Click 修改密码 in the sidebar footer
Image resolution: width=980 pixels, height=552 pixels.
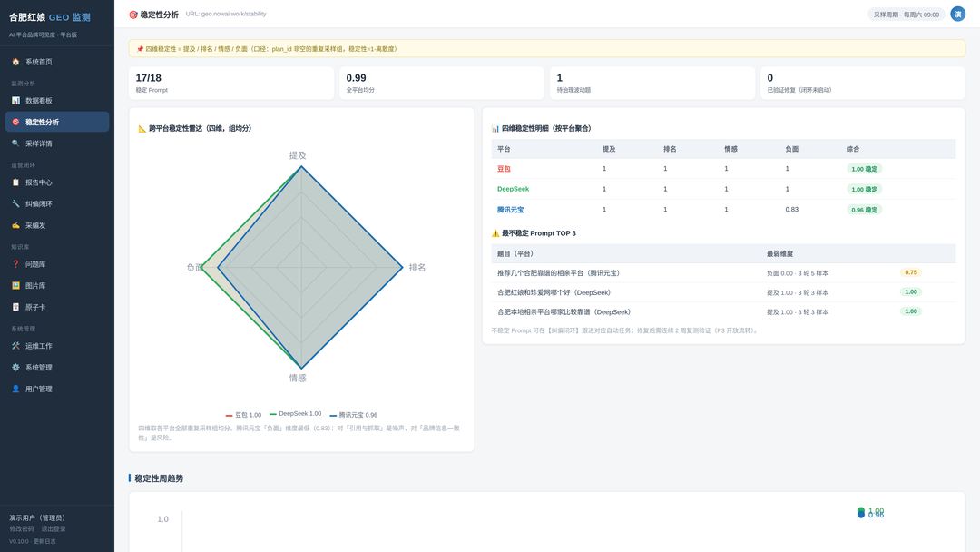pos(21,529)
